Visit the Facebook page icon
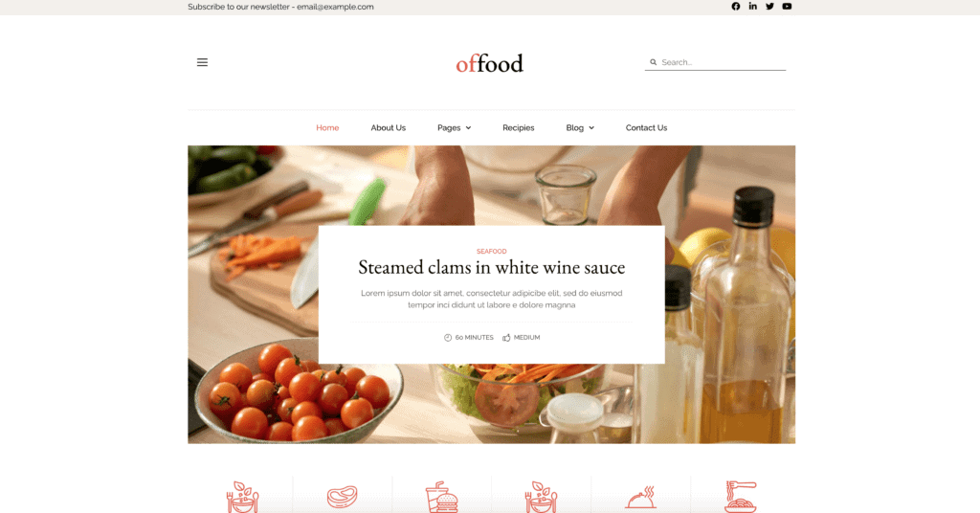This screenshot has width=980, height=513. point(736,7)
